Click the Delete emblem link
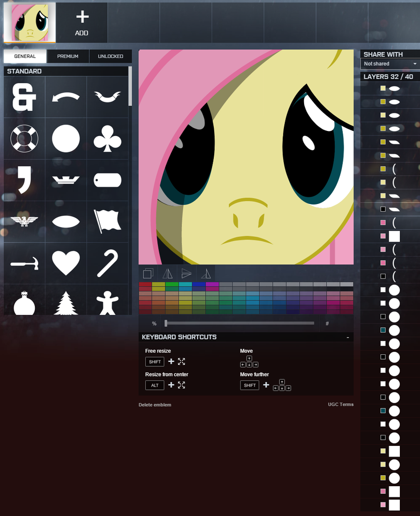The image size is (420, 516). [155, 404]
